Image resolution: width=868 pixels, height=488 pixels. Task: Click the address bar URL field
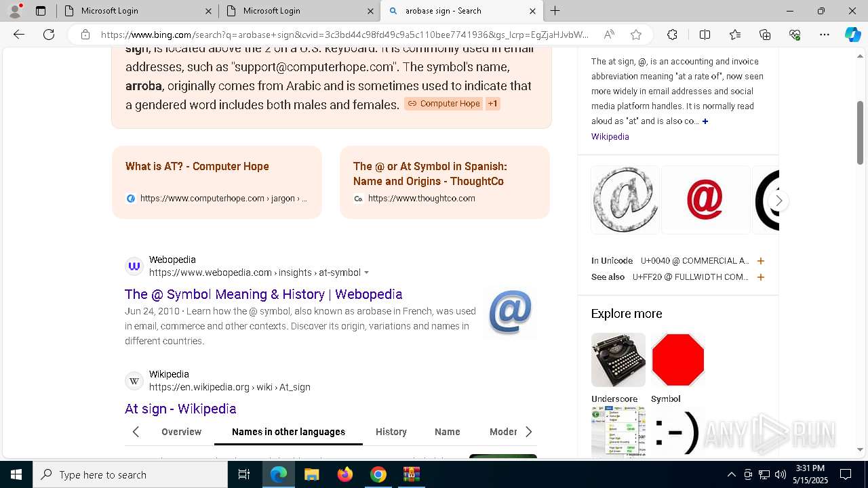click(x=344, y=35)
